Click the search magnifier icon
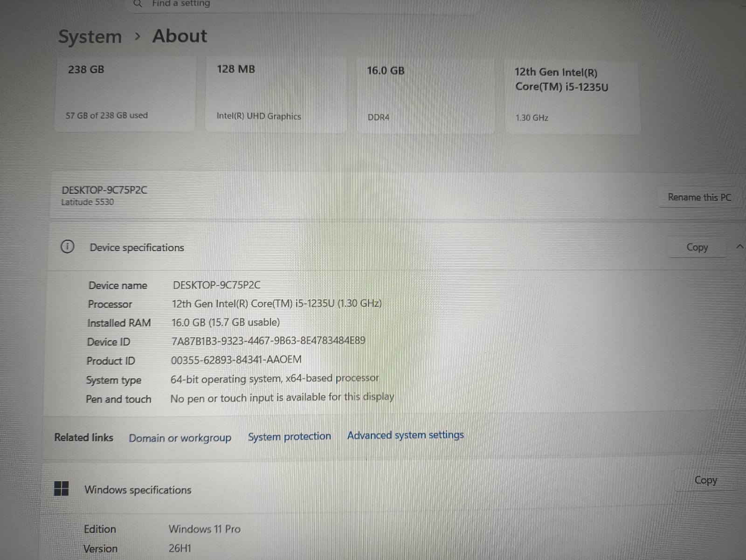Screen dimensions: 746x560 pyautogui.click(x=138, y=4)
